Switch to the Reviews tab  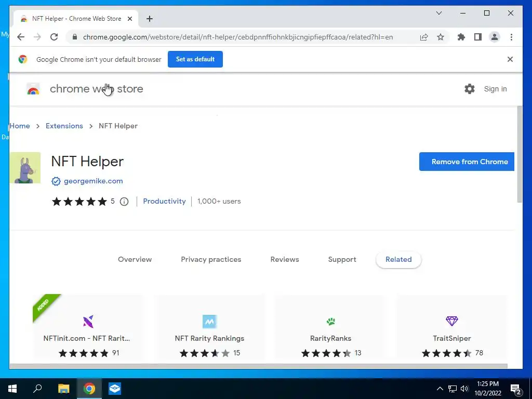(285, 260)
